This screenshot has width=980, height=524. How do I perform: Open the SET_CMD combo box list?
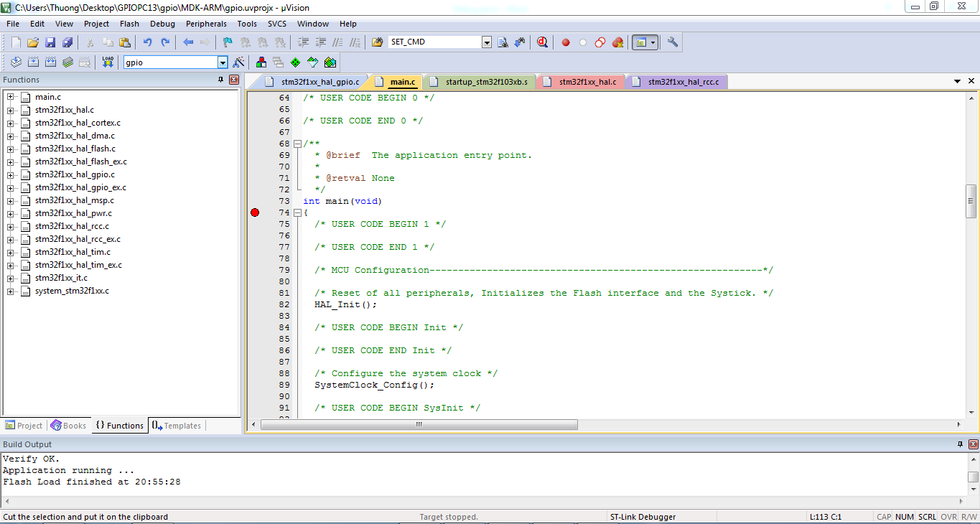click(x=486, y=42)
